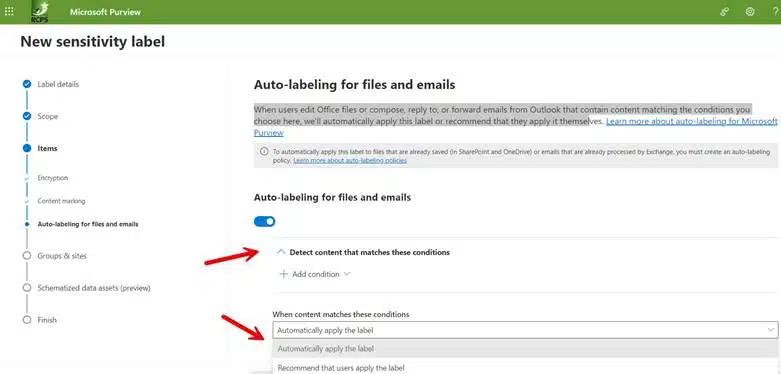Open the Add condition dropdown chevron
The height and width of the screenshot is (374, 781).
pos(347,274)
